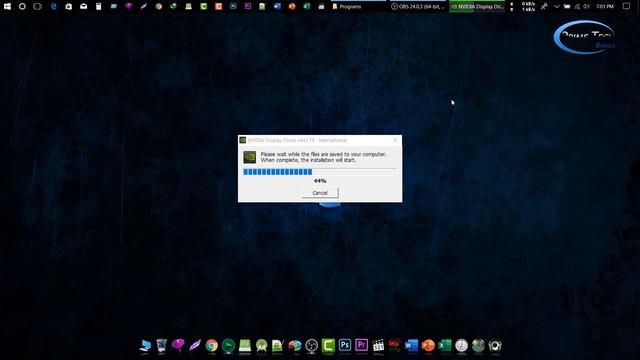The image size is (640, 360).
Task: Switch to the OBS 24.0.3 taskbar window
Action: click(418, 7)
